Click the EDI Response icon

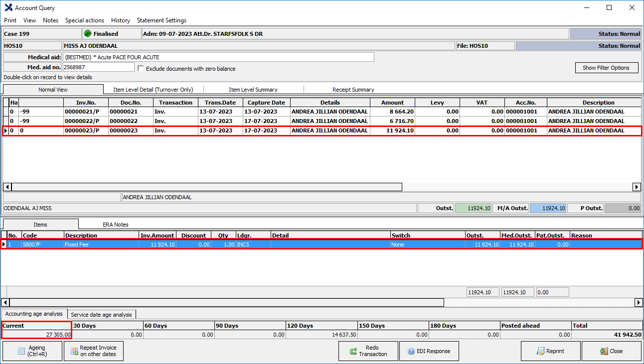click(411, 351)
